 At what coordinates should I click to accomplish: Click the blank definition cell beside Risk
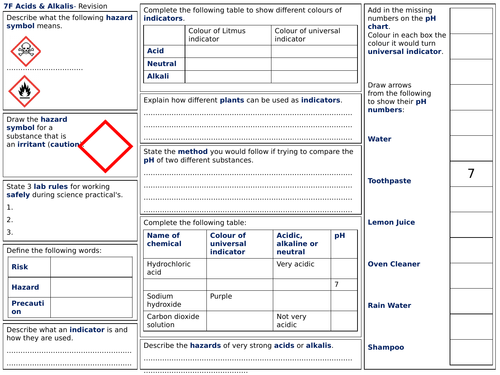91,267
